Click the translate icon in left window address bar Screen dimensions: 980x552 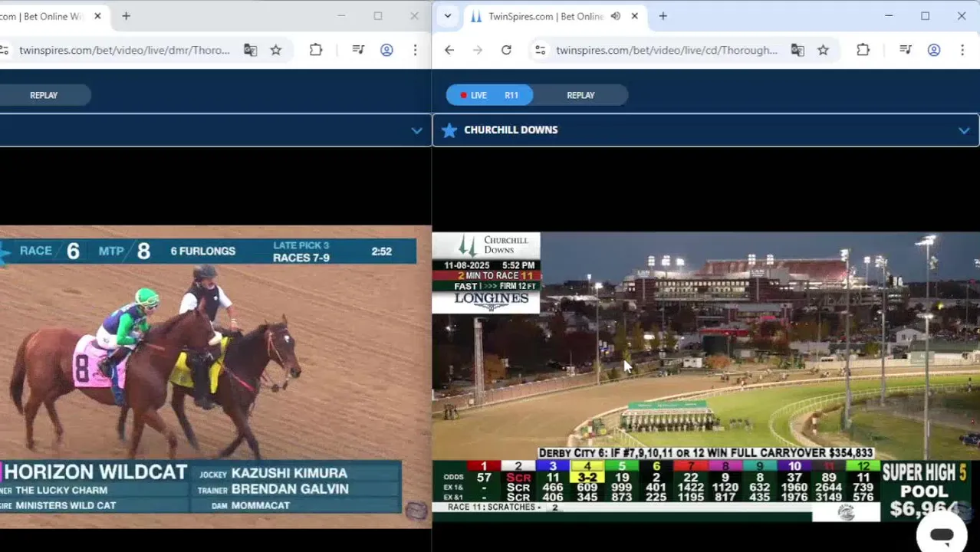pos(250,50)
